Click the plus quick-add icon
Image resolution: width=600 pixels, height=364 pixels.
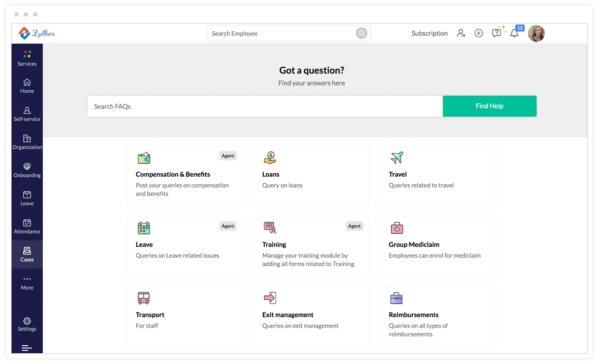click(x=478, y=33)
